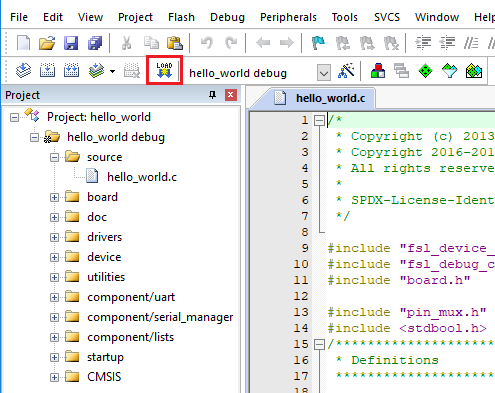Open the hello_world debug target dropdown
Viewport: 495px width, 393px height.
pyautogui.click(x=324, y=73)
